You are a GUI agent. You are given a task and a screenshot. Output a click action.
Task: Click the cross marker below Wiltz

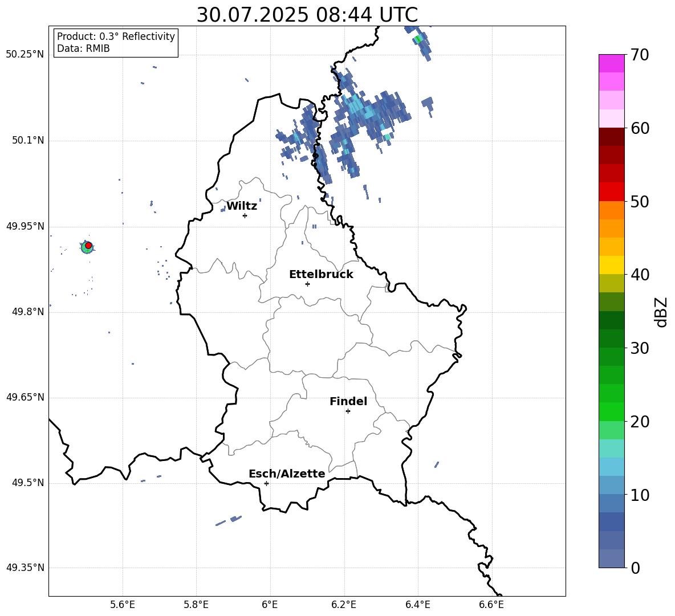(245, 215)
